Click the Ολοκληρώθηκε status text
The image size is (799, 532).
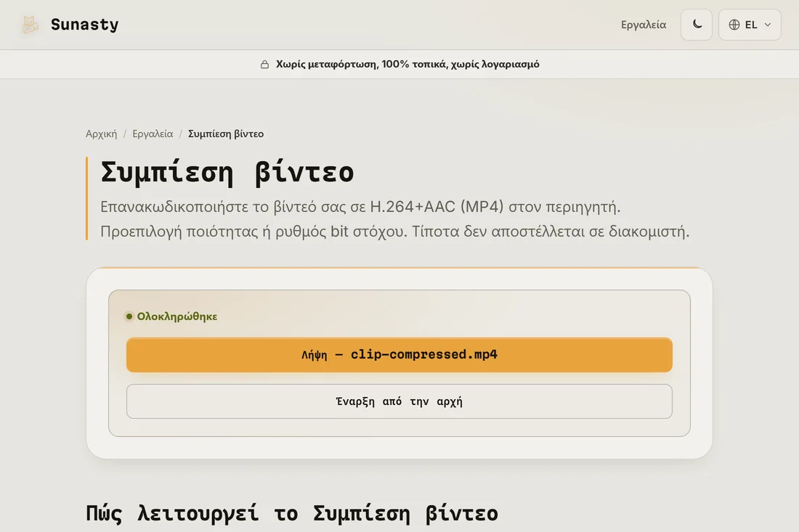click(177, 316)
